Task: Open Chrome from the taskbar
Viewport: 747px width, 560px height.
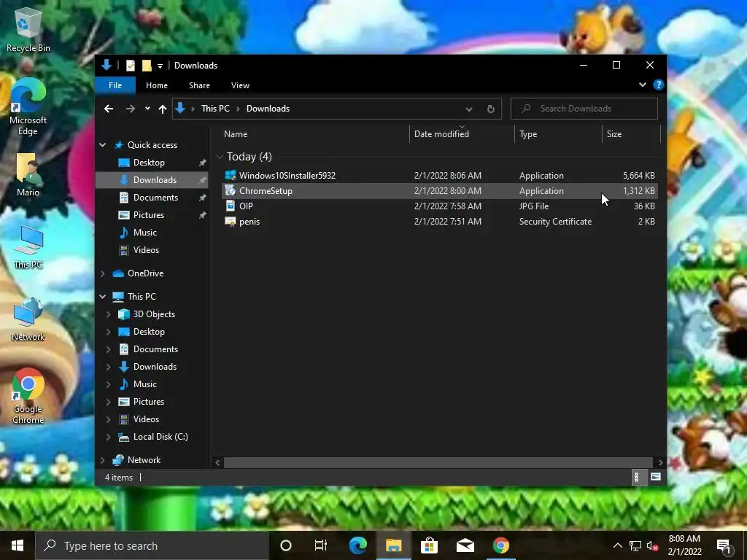Action: pyautogui.click(x=500, y=545)
